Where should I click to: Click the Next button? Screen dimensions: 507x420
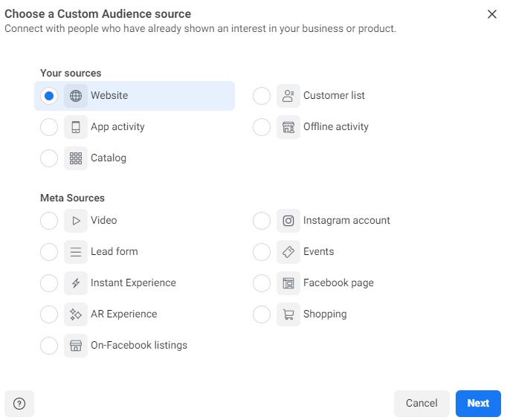click(478, 404)
